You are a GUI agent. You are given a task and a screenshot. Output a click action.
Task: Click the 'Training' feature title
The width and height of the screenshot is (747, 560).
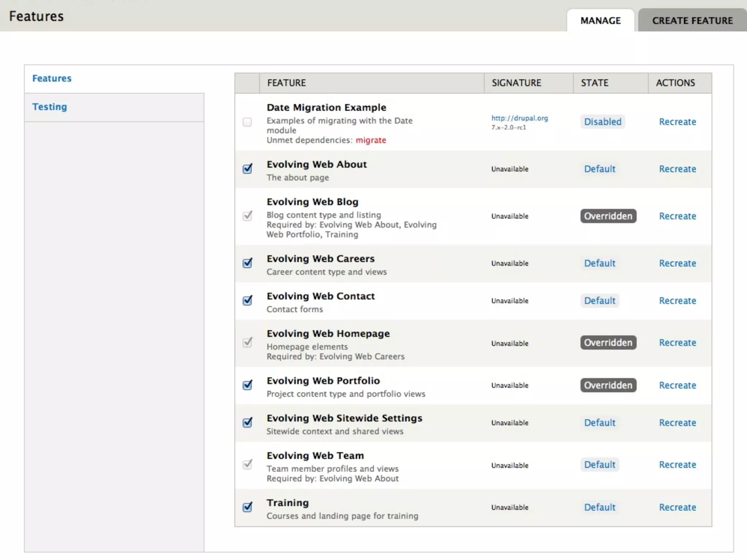[288, 503]
